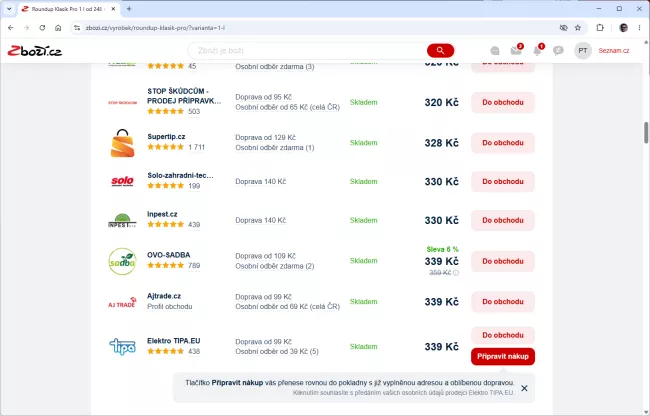Open the browser extensions puzzle icon
Screen dimensions: 650x416
[600, 28]
